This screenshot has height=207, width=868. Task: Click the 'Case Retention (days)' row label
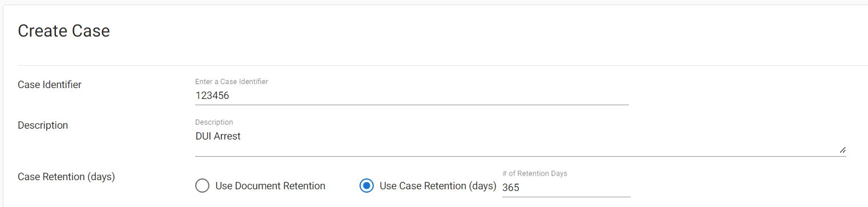(66, 177)
